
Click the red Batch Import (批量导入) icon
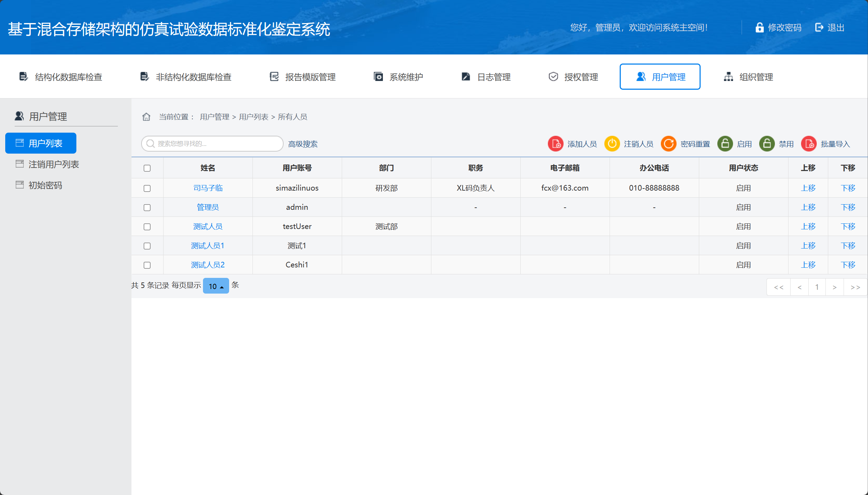809,144
